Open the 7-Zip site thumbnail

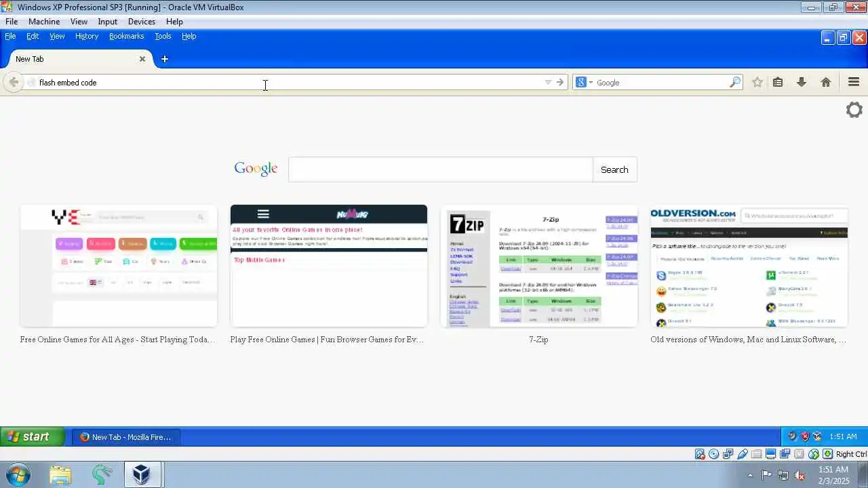click(539, 266)
